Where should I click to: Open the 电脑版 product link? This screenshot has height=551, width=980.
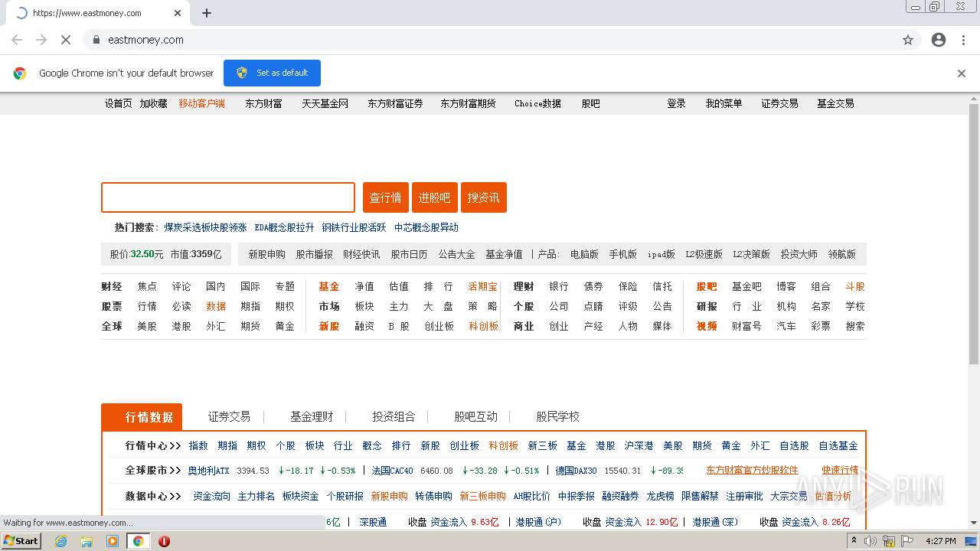(x=584, y=254)
